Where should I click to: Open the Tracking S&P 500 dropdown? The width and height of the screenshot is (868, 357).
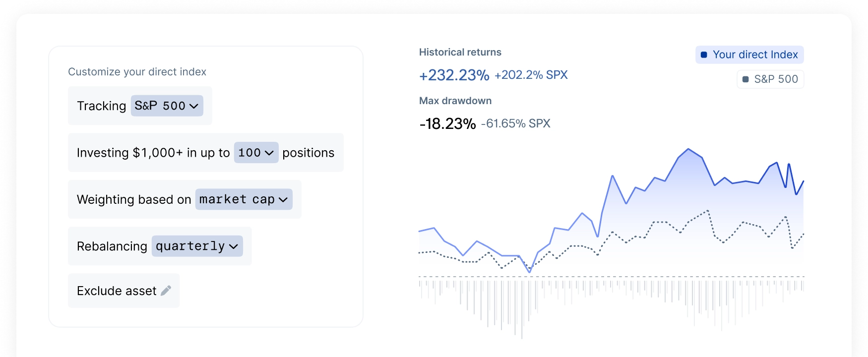pyautogui.click(x=167, y=106)
